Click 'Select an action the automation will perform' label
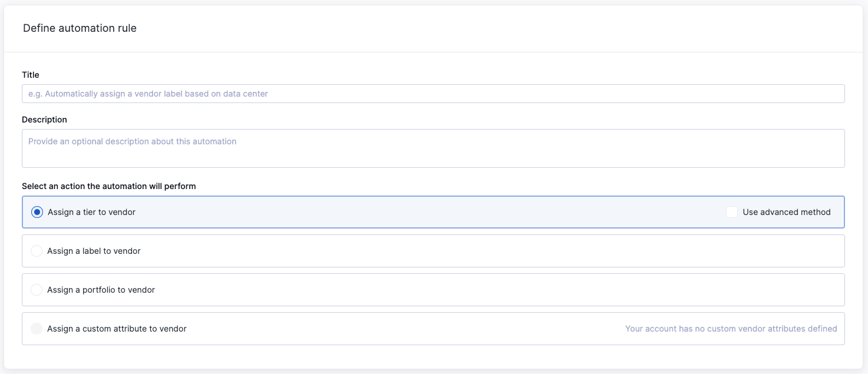The width and height of the screenshot is (868, 374). click(x=109, y=186)
